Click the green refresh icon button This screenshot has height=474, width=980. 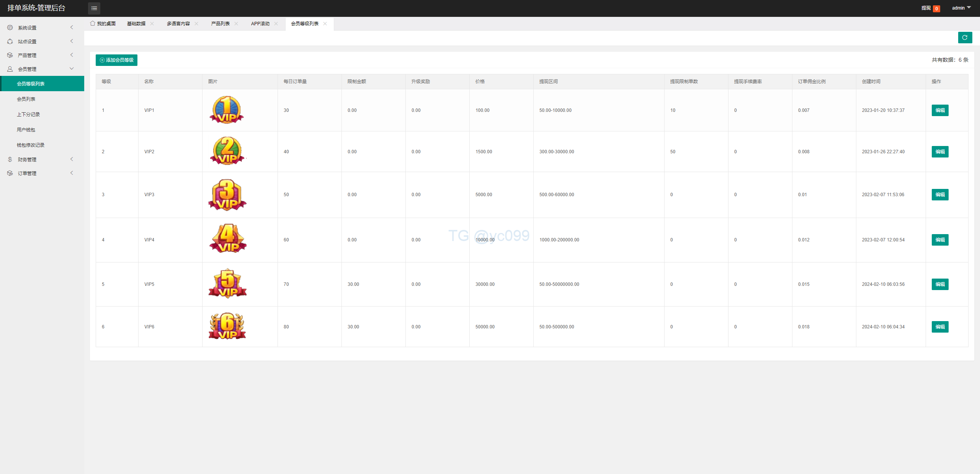(x=965, y=38)
